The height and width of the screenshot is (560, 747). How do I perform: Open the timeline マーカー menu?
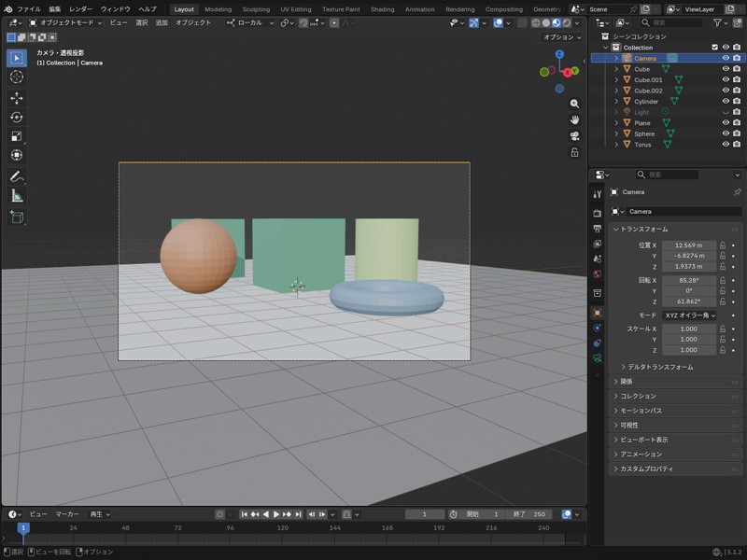tap(67, 514)
